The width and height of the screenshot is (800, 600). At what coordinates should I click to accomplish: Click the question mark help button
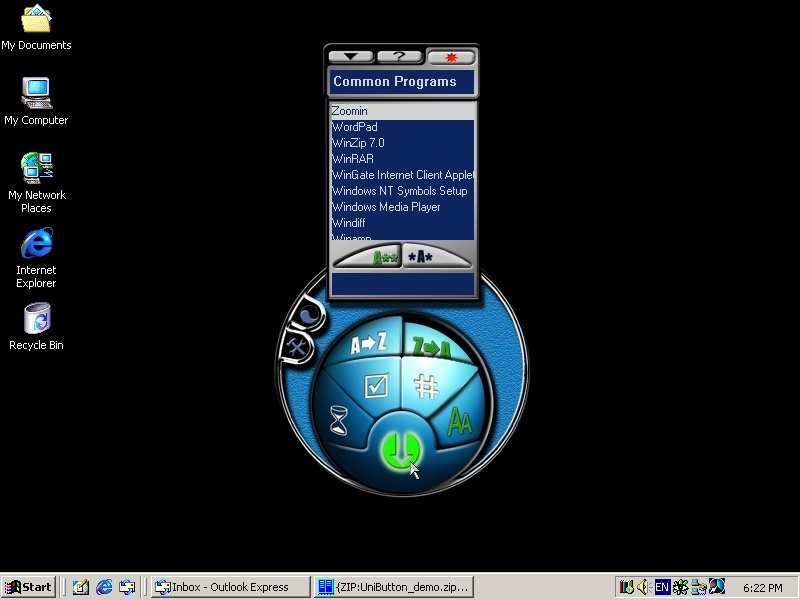coord(400,57)
